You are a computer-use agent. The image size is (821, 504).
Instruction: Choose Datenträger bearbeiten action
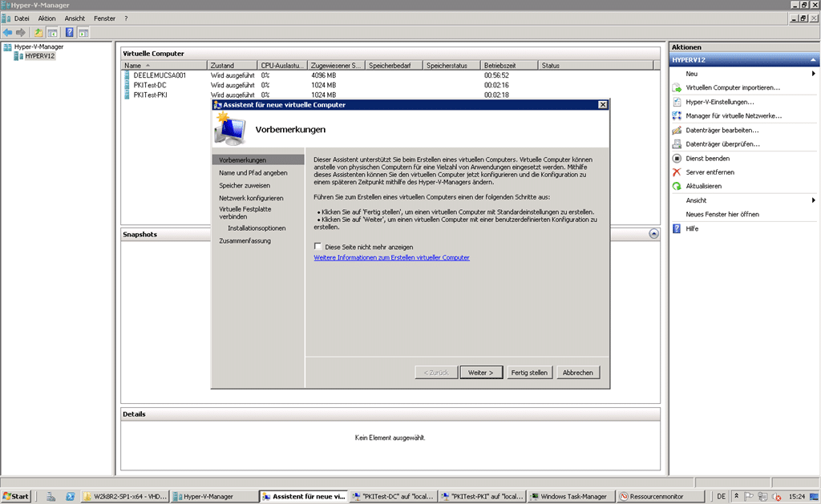coord(722,130)
